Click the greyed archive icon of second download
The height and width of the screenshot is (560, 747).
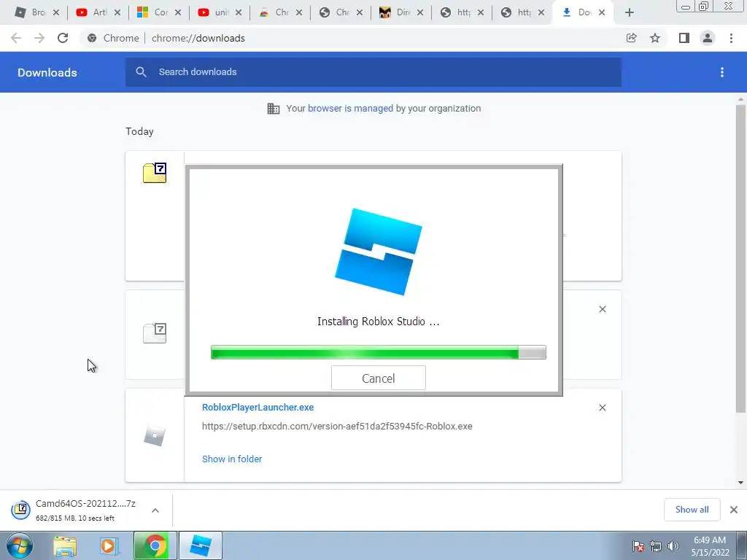coord(155,332)
